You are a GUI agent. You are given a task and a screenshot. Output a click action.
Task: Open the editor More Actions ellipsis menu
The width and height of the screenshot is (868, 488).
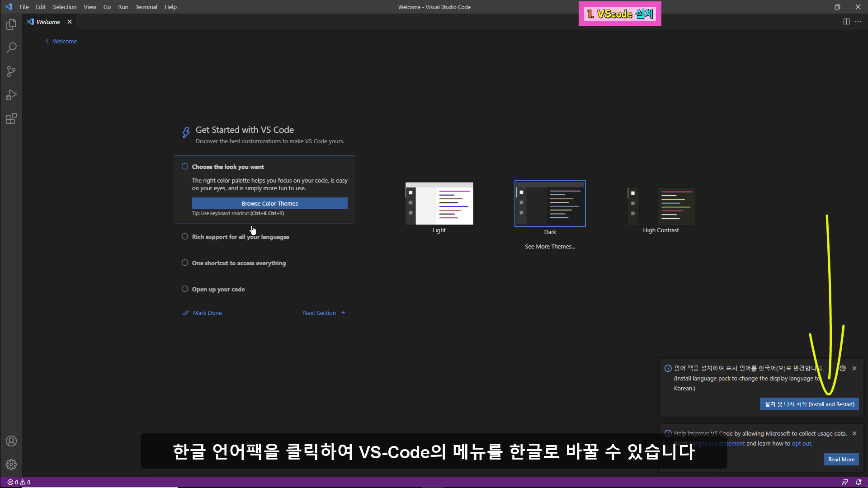point(858,22)
